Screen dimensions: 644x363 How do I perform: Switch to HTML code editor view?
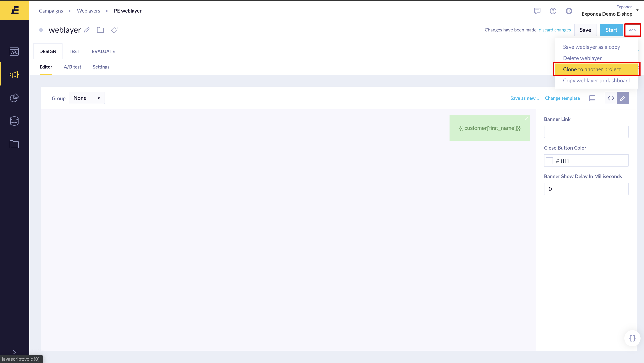pyautogui.click(x=610, y=98)
